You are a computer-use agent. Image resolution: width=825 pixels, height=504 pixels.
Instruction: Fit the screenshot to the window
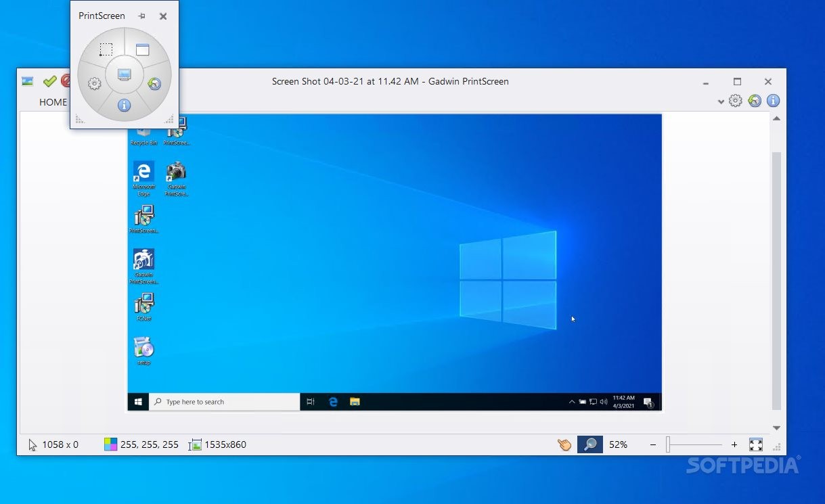pos(756,444)
